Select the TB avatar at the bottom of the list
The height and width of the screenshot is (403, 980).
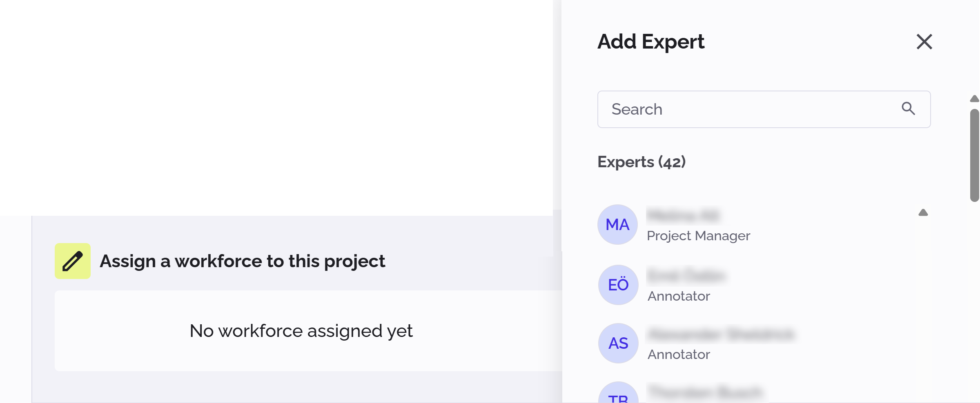618,398
